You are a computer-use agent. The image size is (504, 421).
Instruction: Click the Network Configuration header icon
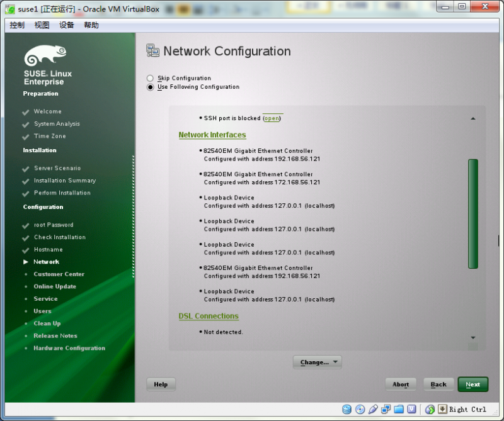[x=152, y=50]
